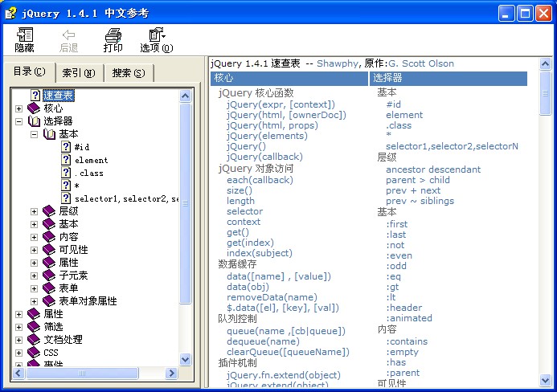Click the content pane scroll-up arrow

[545, 64]
